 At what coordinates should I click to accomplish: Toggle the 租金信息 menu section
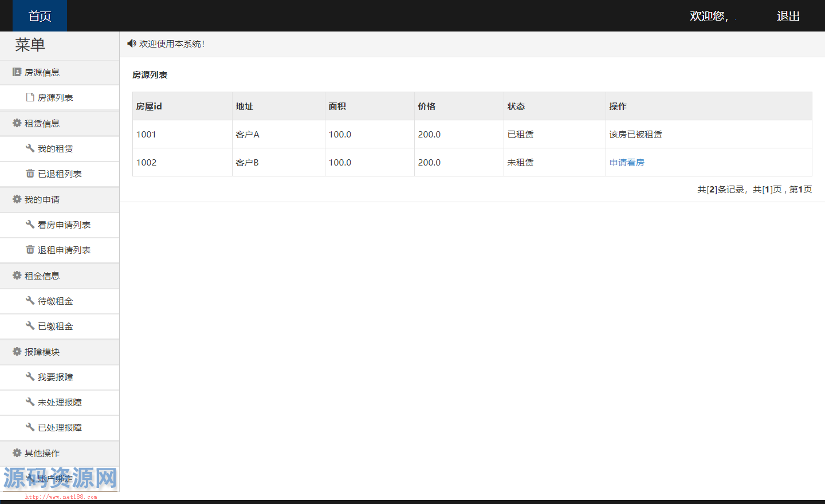(60, 276)
